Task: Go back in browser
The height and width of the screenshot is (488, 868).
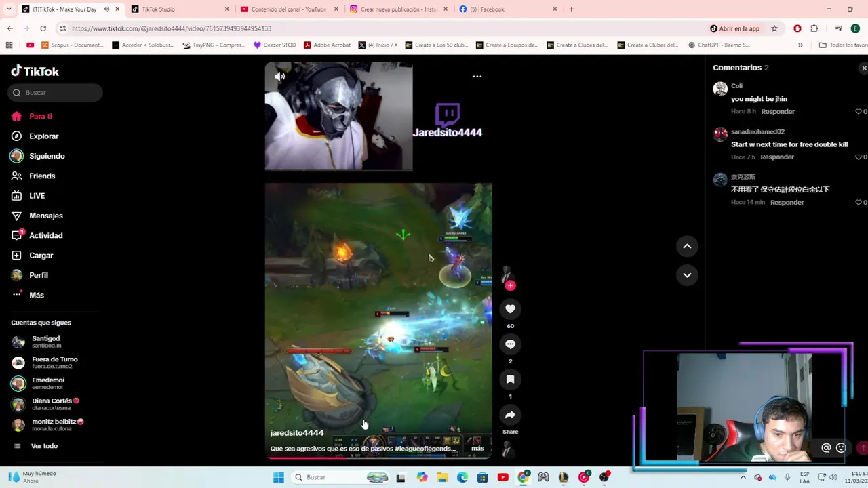Action: pos(10,28)
